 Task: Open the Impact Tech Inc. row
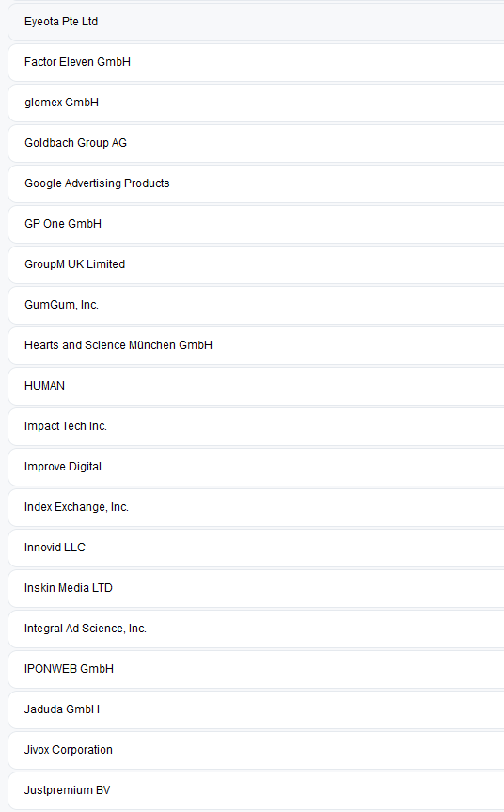[256, 426]
